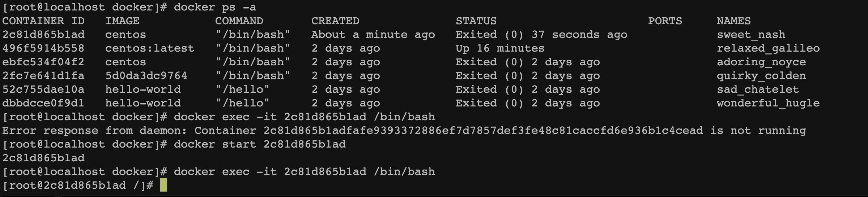
Task: Click the 'Up 16 minutes' status text
Action: 500,48
